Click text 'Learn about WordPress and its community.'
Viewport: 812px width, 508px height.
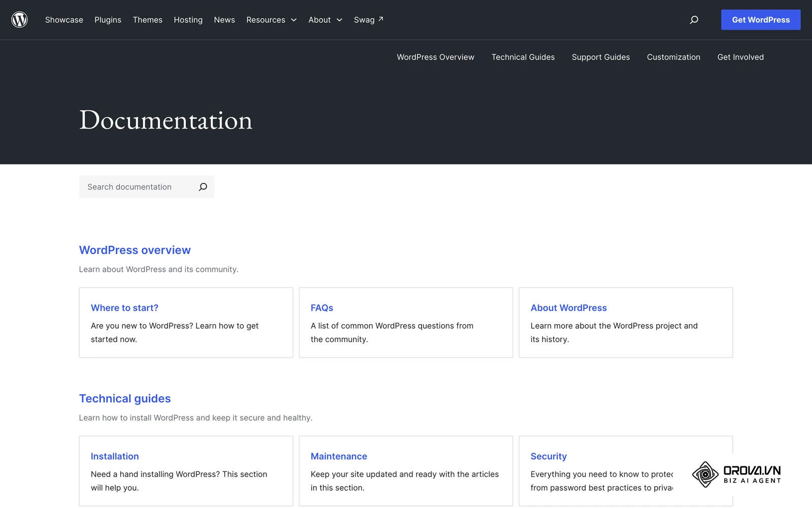[158, 269]
